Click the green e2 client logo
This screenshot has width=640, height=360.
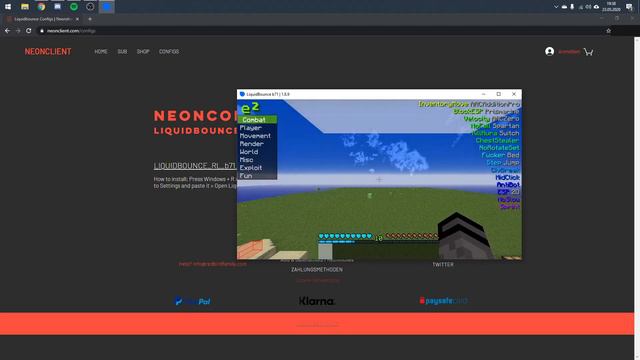pos(250,108)
